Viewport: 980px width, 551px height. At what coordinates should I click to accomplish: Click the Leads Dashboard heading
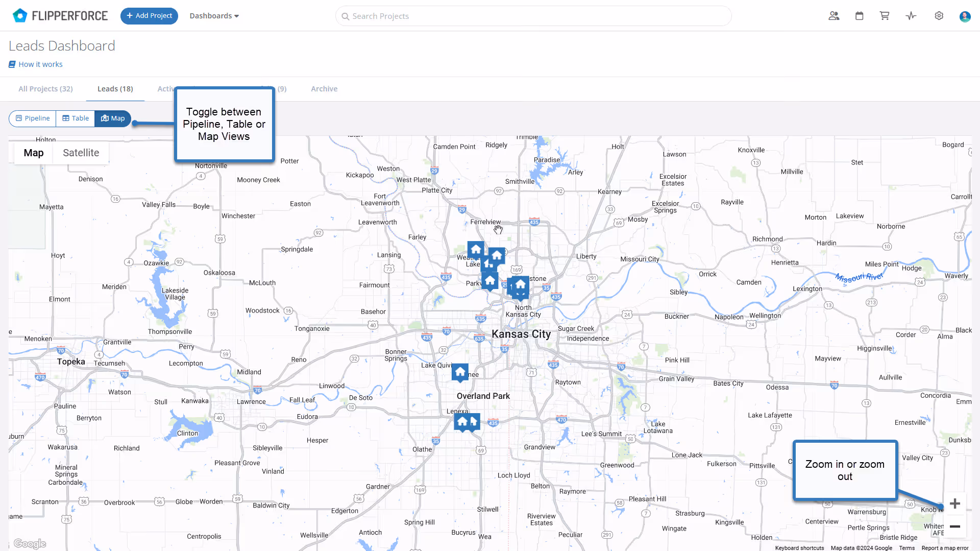(x=62, y=46)
